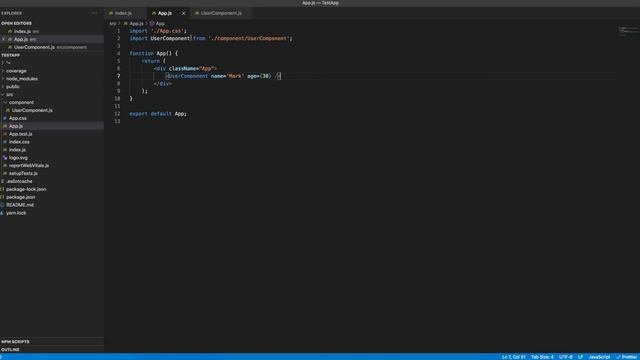This screenshot has height=360, width=640.
Task: Open index.js in the src folder tree
Action: 17,150
